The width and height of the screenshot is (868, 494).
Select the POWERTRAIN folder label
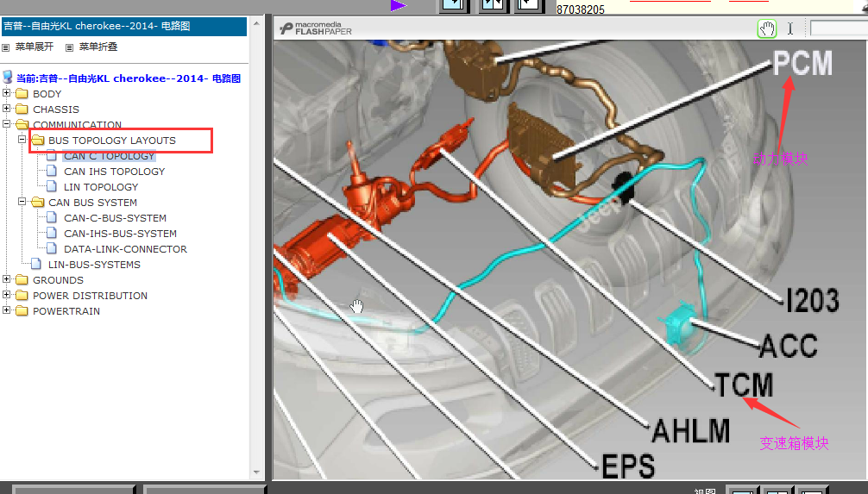click(66, 311)
